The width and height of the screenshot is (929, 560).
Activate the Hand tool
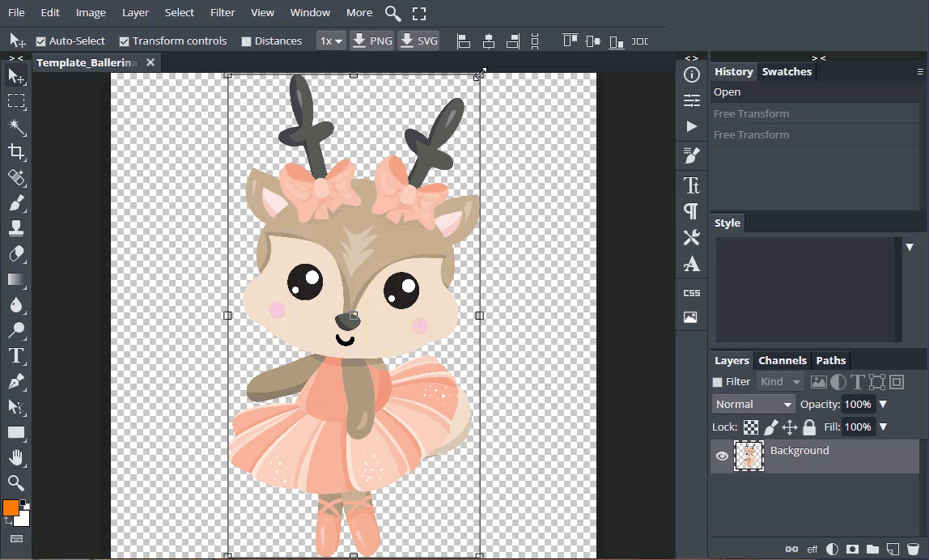[16, 458]
